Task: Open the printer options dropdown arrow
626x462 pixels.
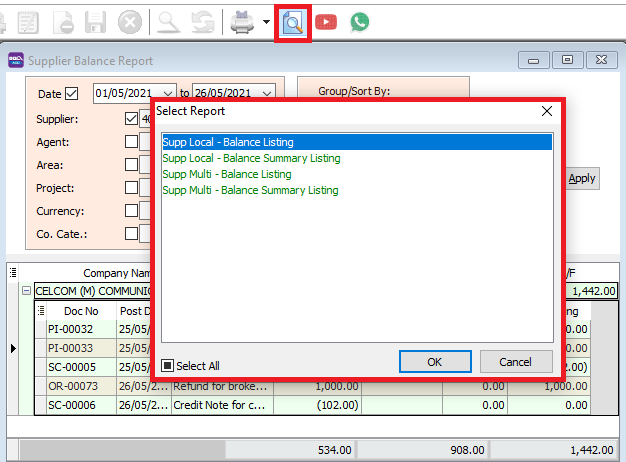Action: (266, 22)
